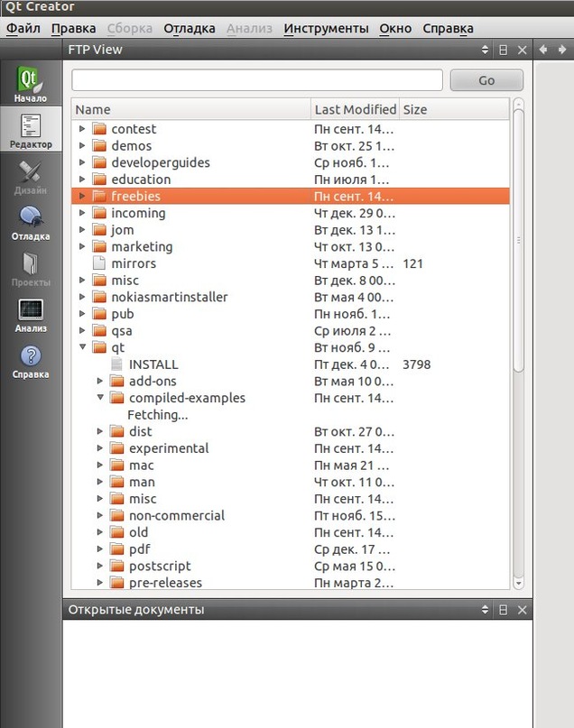Sort by the Name column header
Screen dimensions: 574x728
click(190, 109)
